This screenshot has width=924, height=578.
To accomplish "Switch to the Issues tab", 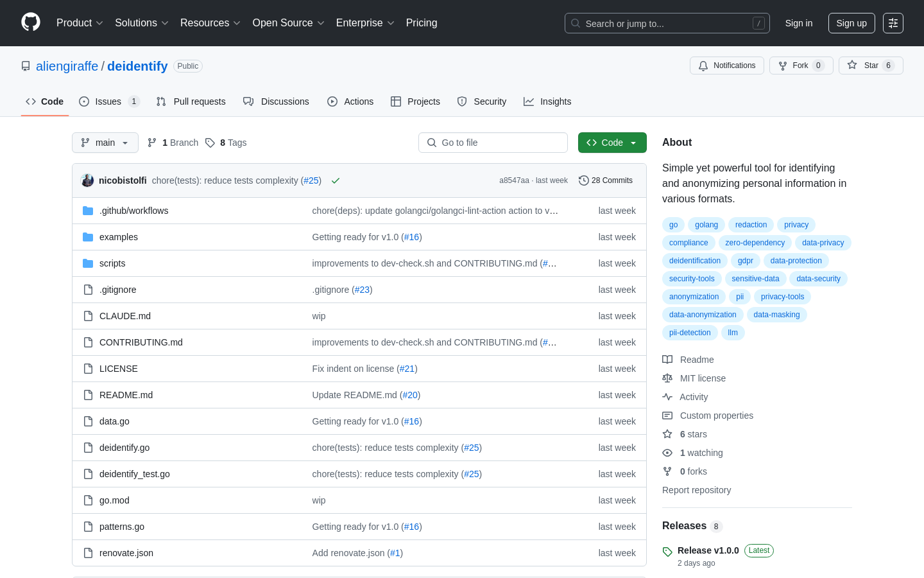I will point(109,101).
